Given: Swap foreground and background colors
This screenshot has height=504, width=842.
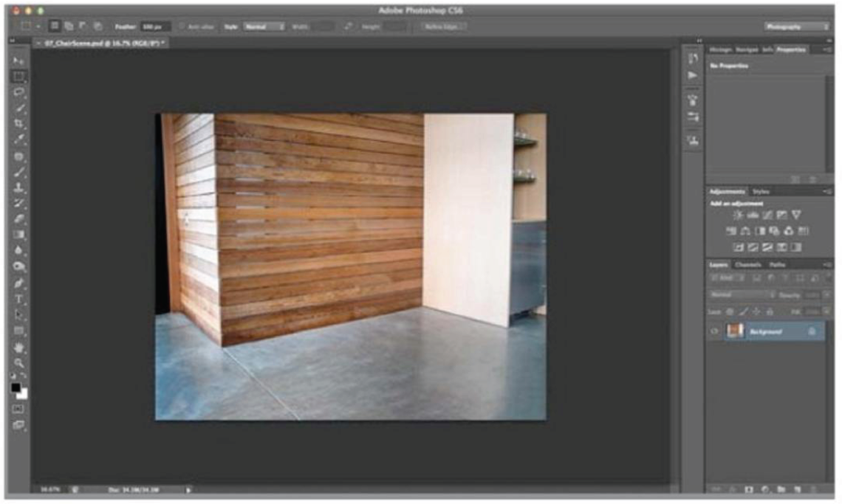Looking at the screenshot, I should [24, 376].
